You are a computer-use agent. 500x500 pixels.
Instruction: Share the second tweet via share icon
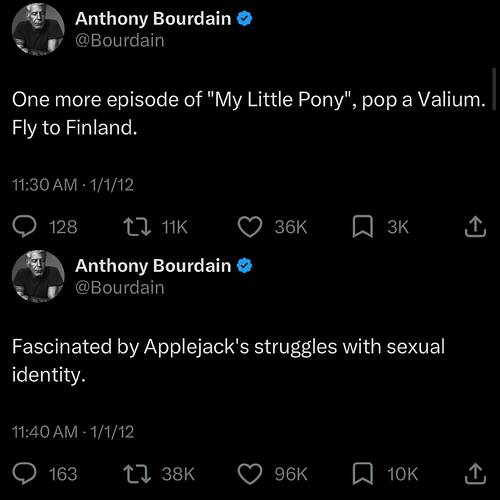475,474
